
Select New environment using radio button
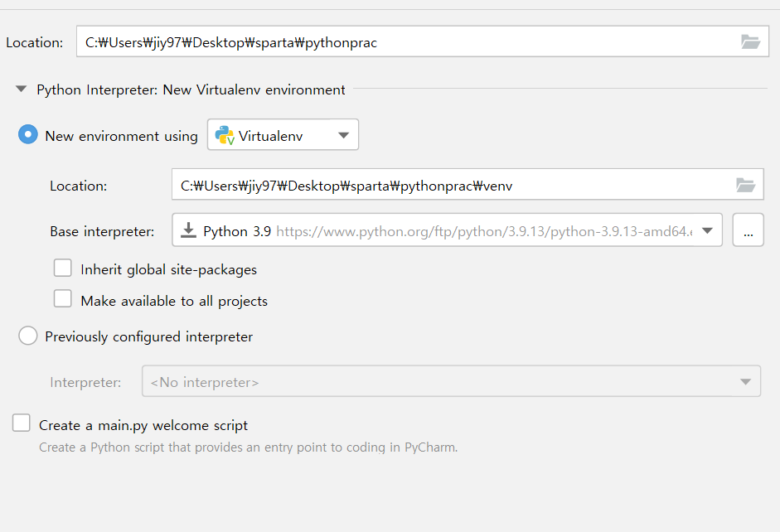click(x=28, y=135)
